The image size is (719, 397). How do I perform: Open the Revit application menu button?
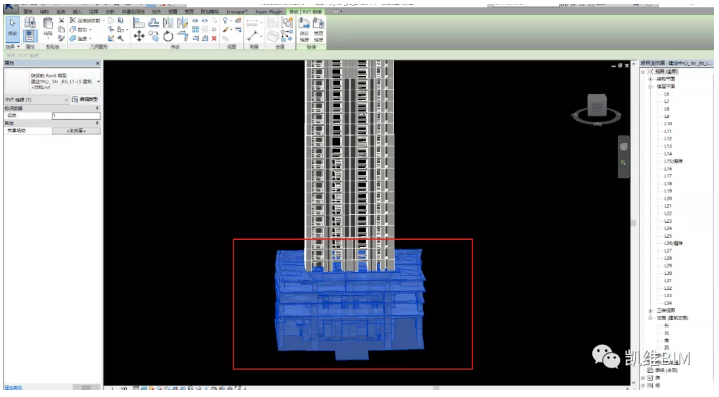coord(11,8)
